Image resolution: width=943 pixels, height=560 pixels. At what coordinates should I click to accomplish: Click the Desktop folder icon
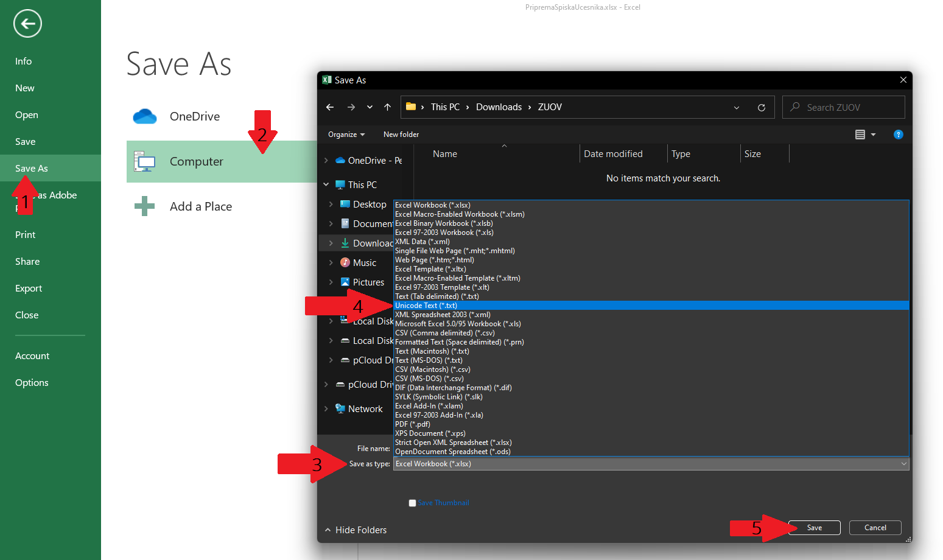(345, 204)
